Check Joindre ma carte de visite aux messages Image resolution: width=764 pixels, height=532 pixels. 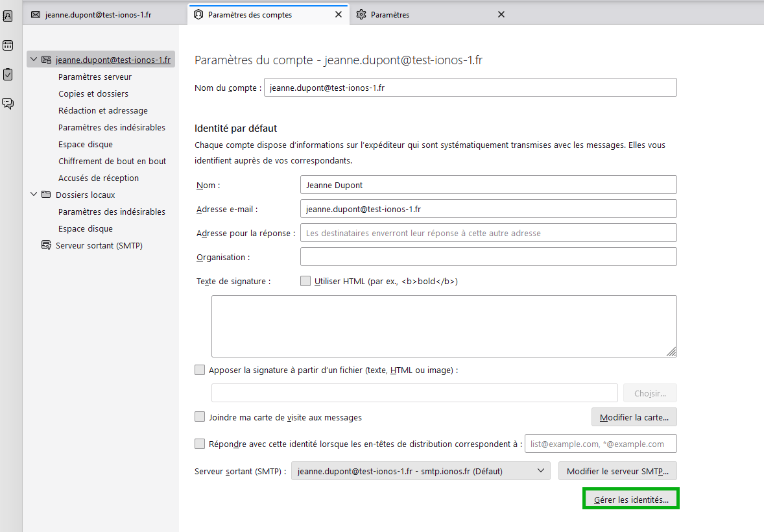point(200,417)
